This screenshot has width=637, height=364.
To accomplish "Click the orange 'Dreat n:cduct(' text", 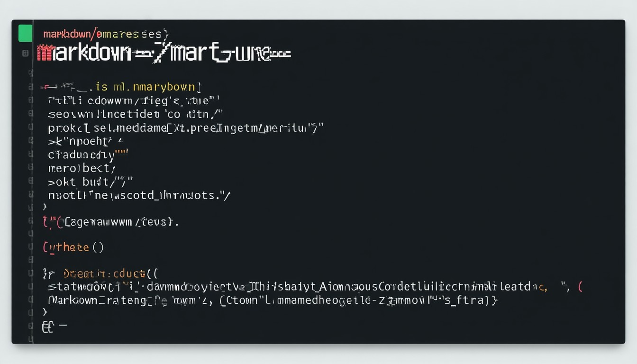I will click(x=110, y=273).
